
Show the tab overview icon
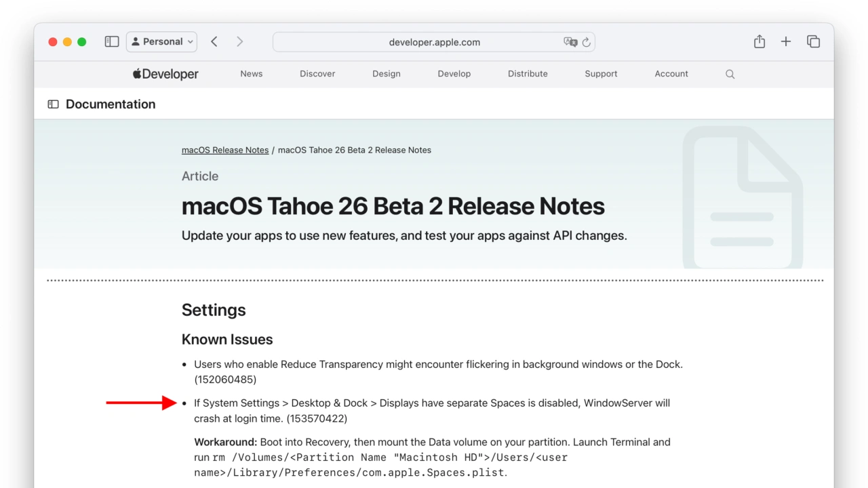[x=814, y=42]
